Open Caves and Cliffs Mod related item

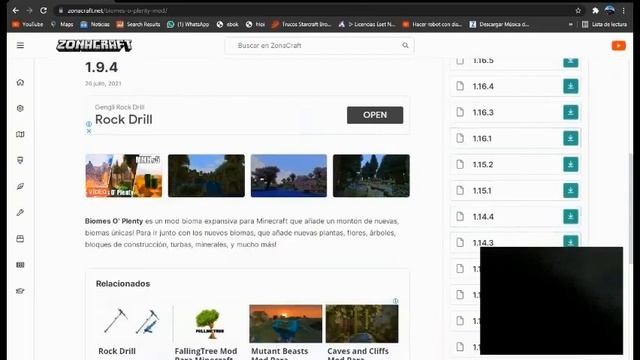pos(362,331)
